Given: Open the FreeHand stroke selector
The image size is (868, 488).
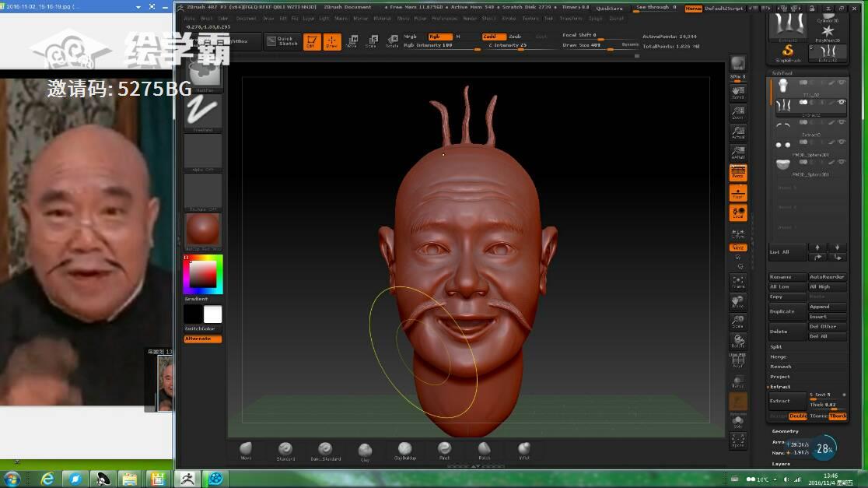Looking at the screenshot, I should point(203,111).
